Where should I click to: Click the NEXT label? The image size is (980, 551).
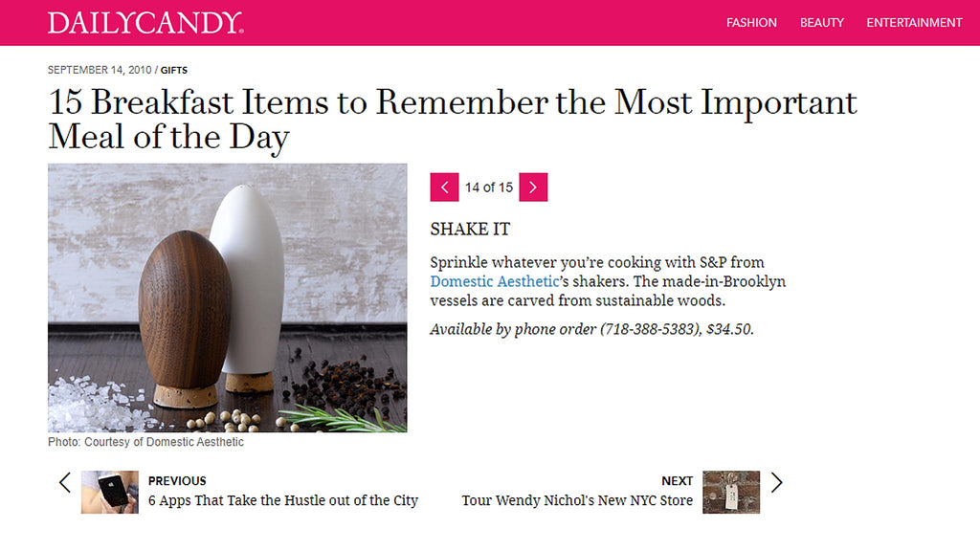(677, 481)
